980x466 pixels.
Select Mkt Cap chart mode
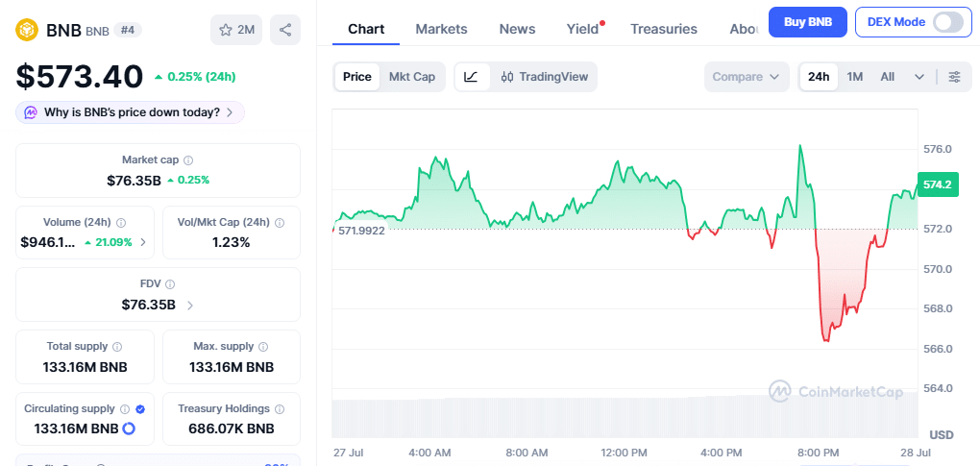tap(412, 77)
